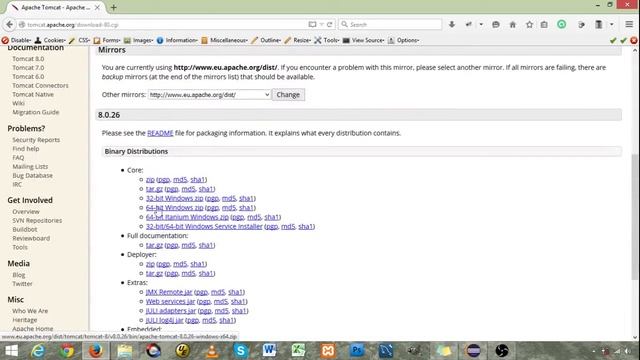Open the reader view icon in address bar
Image resolution: width=640 pixels, height=360 pixels.
[312, 24]
